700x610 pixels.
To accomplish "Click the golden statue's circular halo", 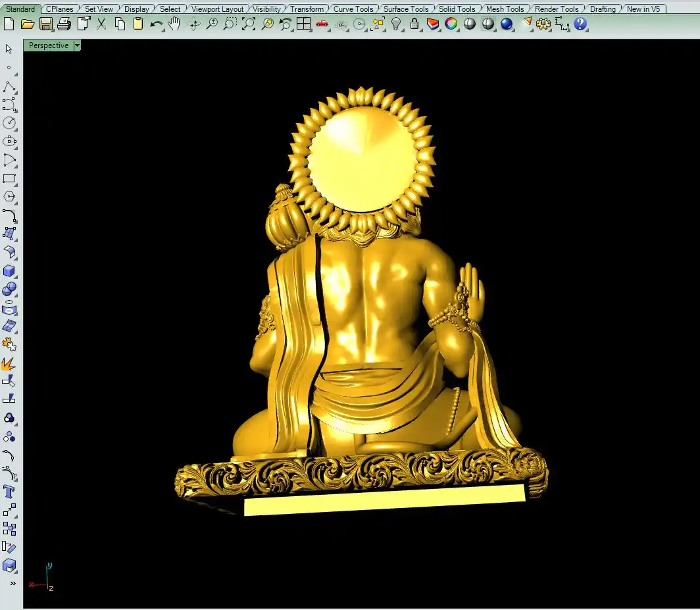I will (361, 158).
